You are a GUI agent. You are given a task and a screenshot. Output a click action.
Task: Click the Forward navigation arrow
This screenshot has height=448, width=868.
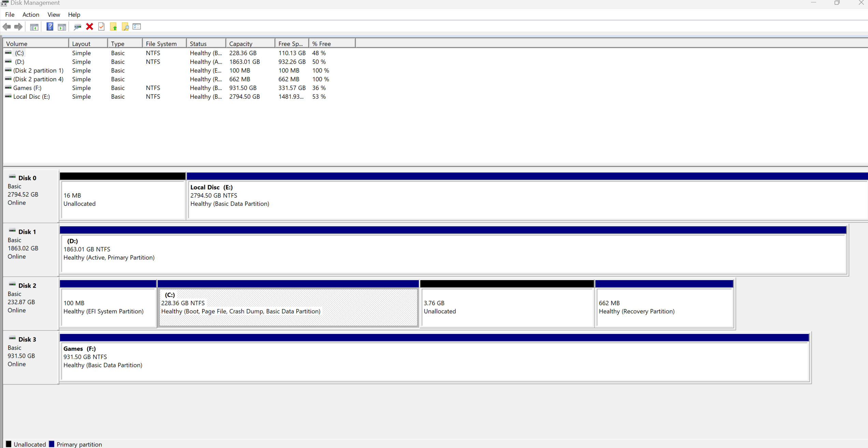point(18,27)
